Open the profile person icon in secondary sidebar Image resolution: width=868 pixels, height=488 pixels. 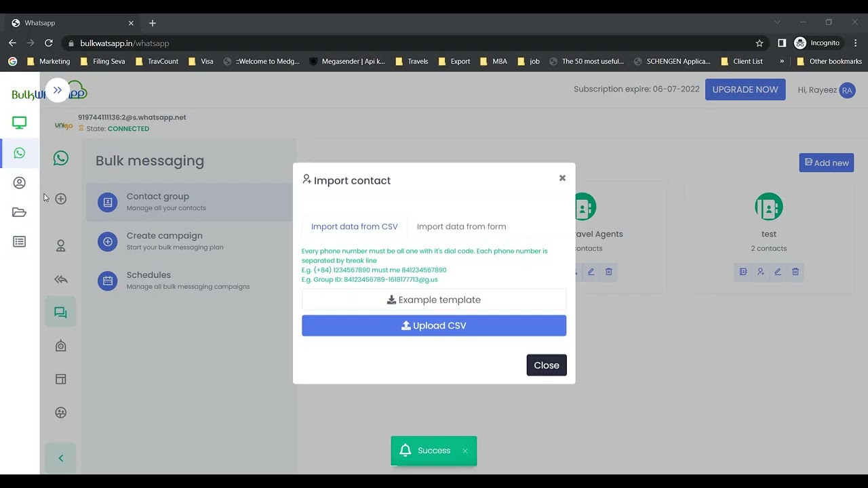(61, 246)
